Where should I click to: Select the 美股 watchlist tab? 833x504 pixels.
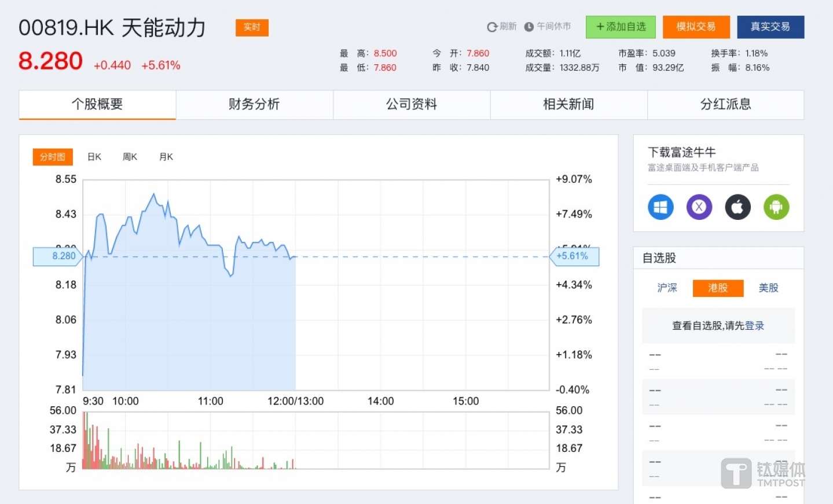point(769,288)
